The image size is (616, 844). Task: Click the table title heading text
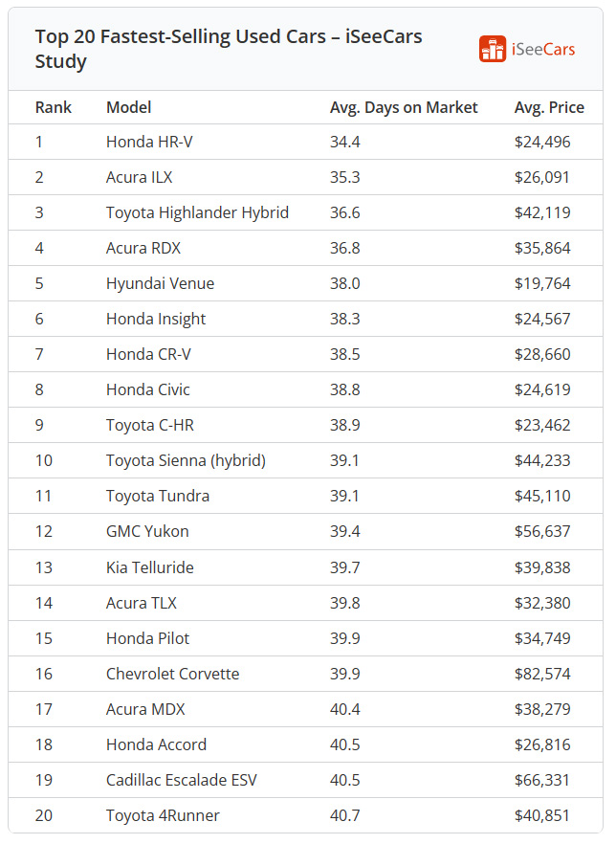pyautogui.click(x=229, y=49)
